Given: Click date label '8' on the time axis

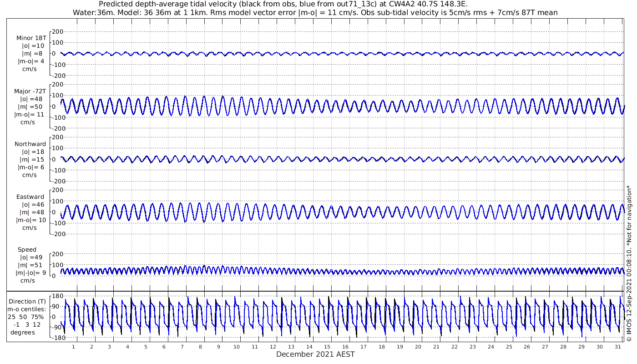Looking at the screenshot, I should tap(200, 347).
